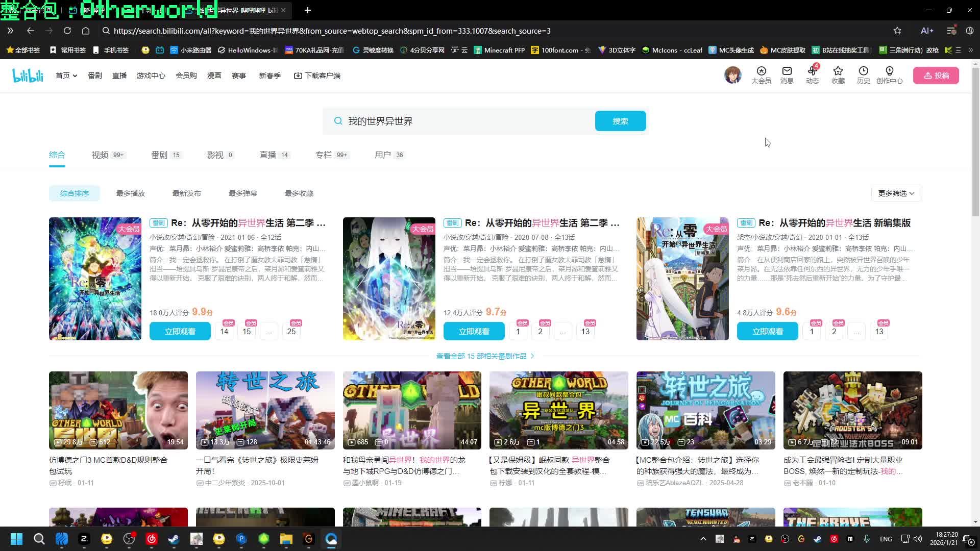Open the 动态 feed icon
This screenshot has width=980, height=551.
(x=812, y=71)
